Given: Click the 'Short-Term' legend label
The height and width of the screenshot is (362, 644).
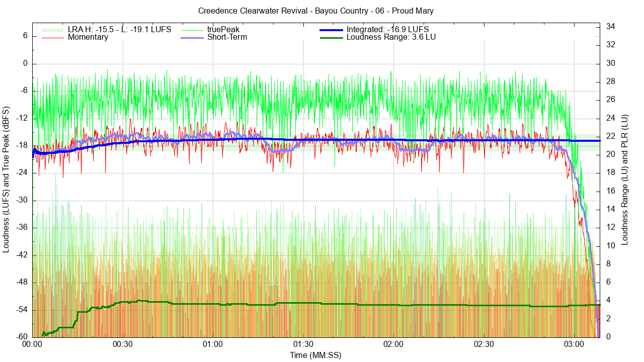Looking at the screenshot, I should (x=227, y=37).
